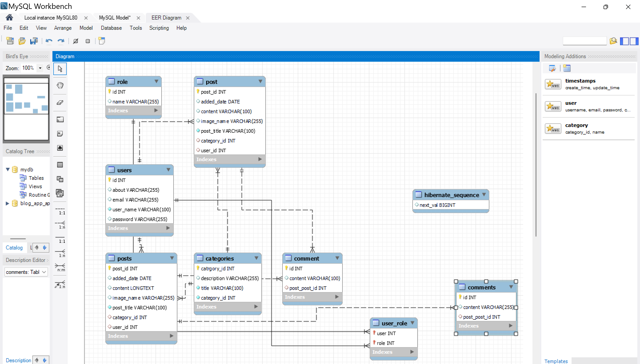Open the Zoom percentage dropdown
The image size is (640, 364).
coord(40,68)
